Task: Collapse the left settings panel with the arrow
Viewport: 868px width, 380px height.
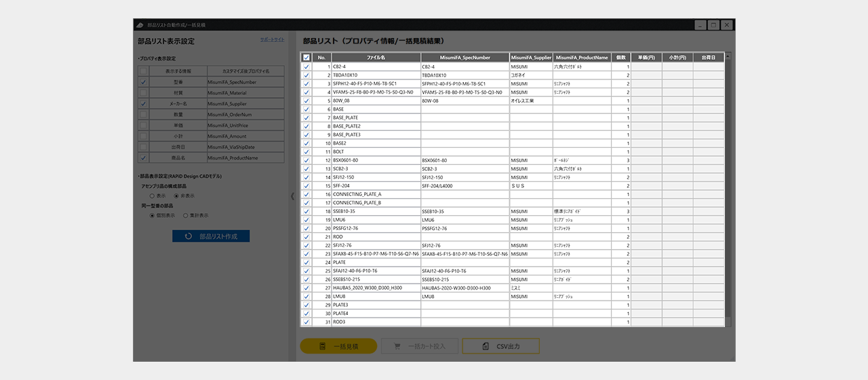Action: click(292, 196)
